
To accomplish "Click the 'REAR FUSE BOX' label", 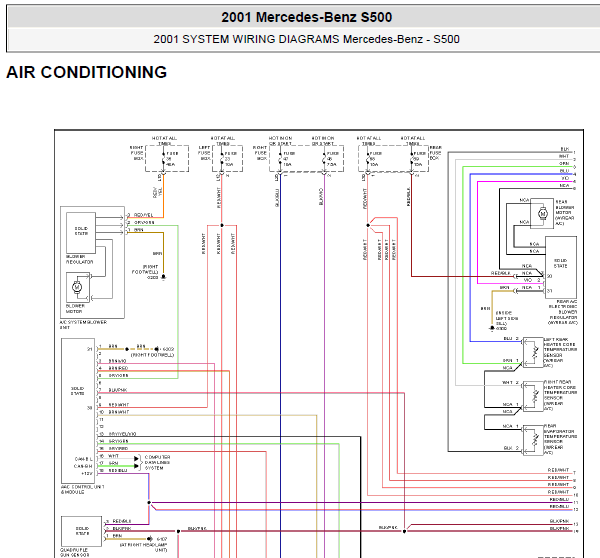I will click(435, 153).
